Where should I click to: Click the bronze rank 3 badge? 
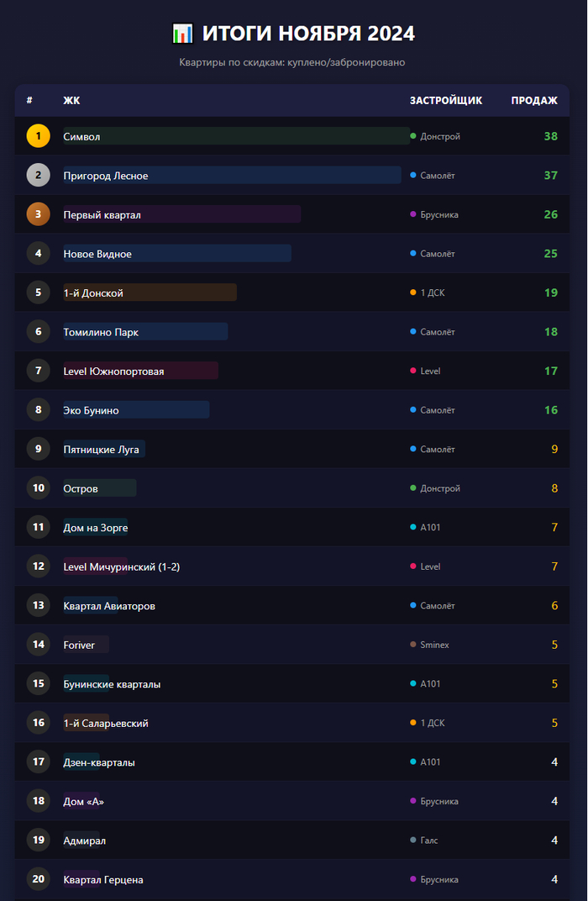point(38,214)
